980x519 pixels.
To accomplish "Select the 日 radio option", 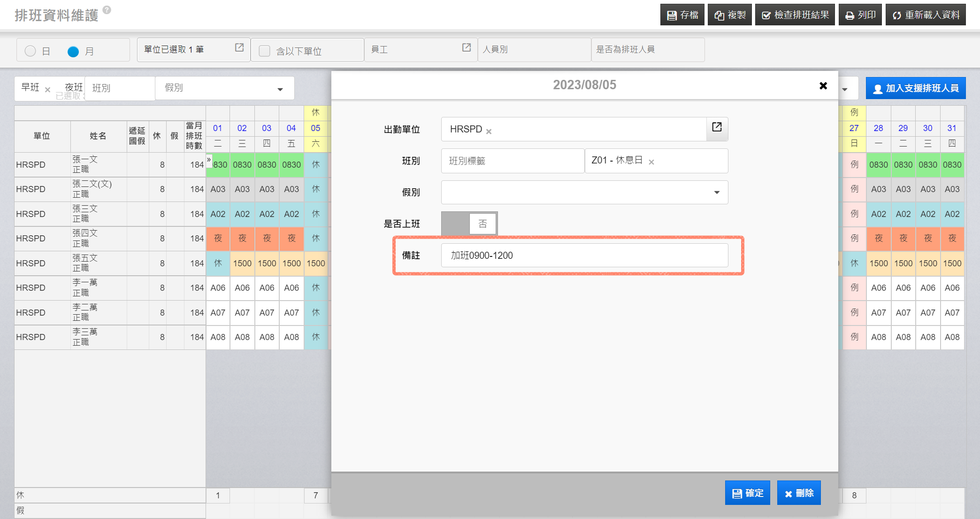I will coord(31,51).
